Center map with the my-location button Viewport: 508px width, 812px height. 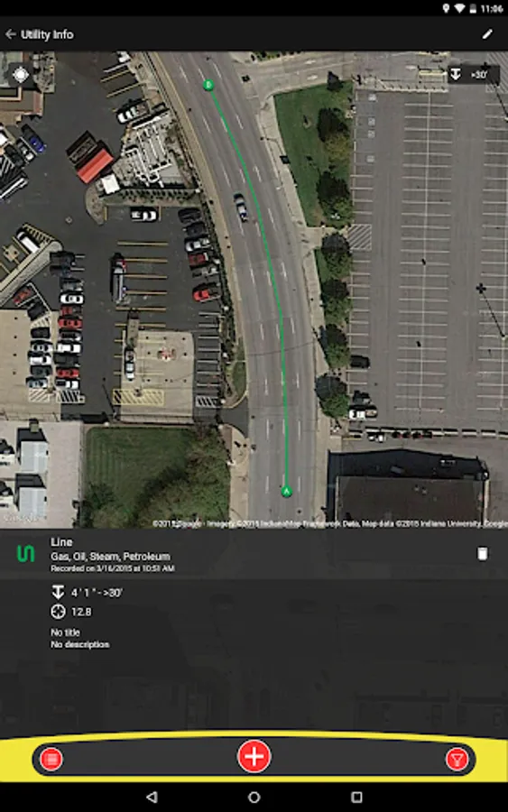click(21, 75)
